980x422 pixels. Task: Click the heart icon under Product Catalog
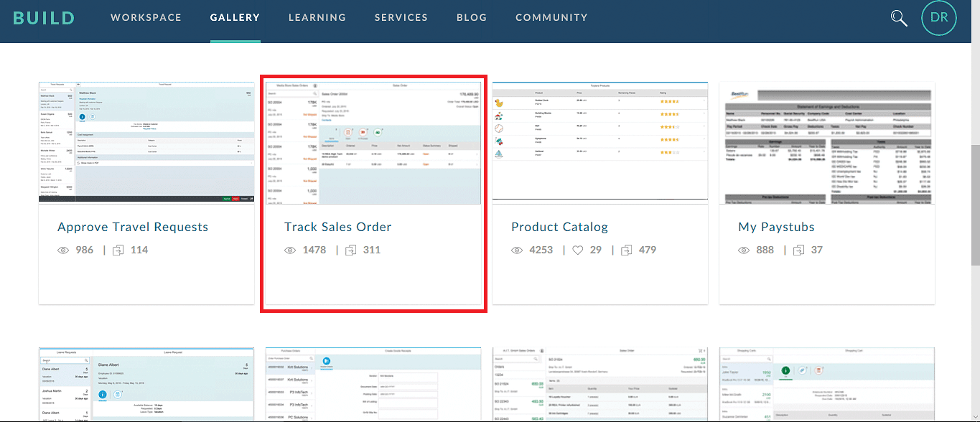click(x=578, y=250)
